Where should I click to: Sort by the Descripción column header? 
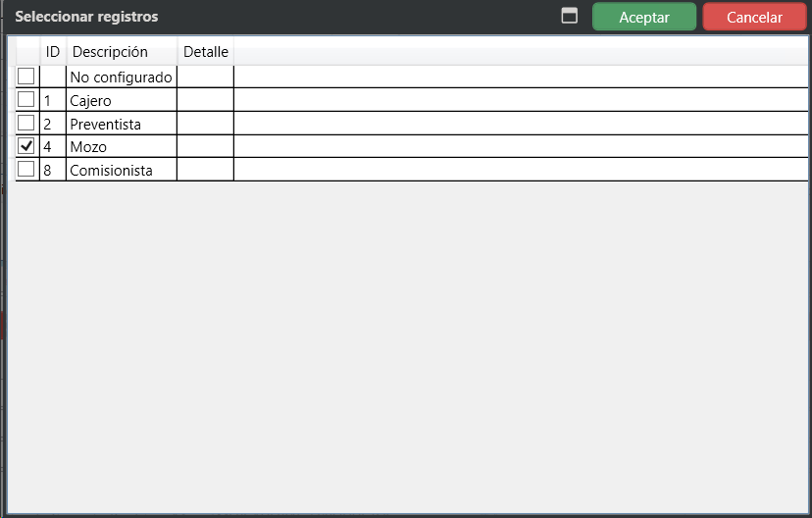click(x=110, y=52)
